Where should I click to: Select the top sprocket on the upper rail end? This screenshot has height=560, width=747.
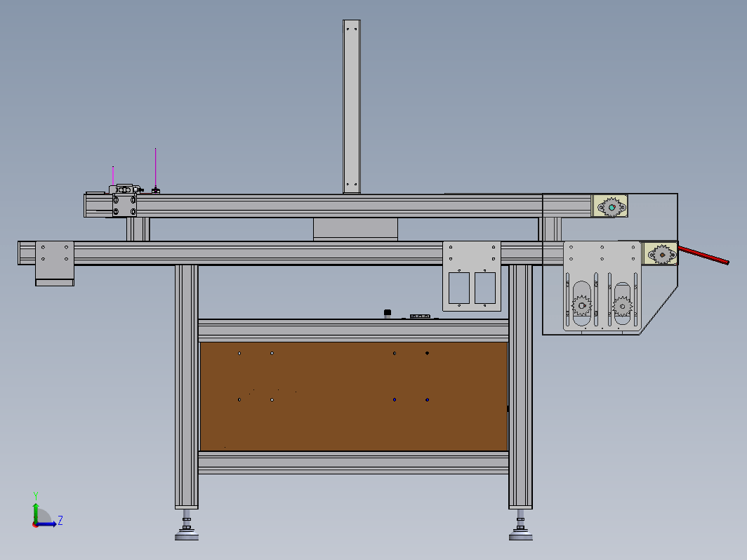pyautogui.click(x=612, y=207)
